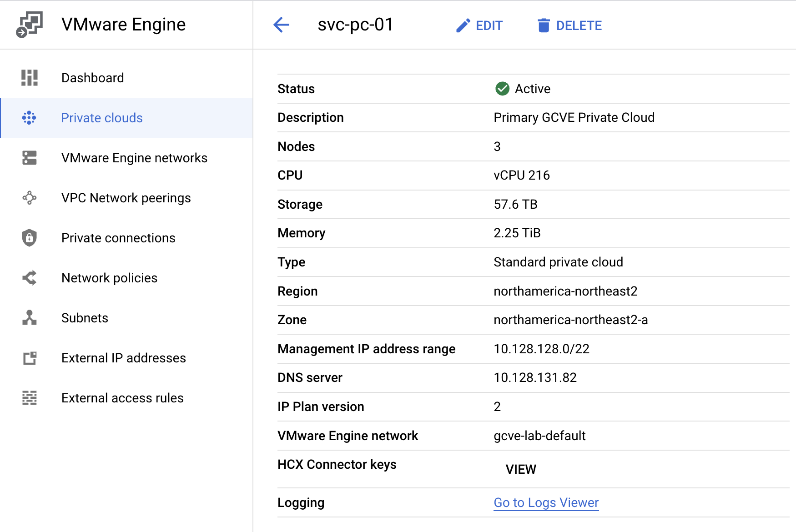Navigate to Network policies
Viewport: 796px width, 532px height.
tap(126, 278)
